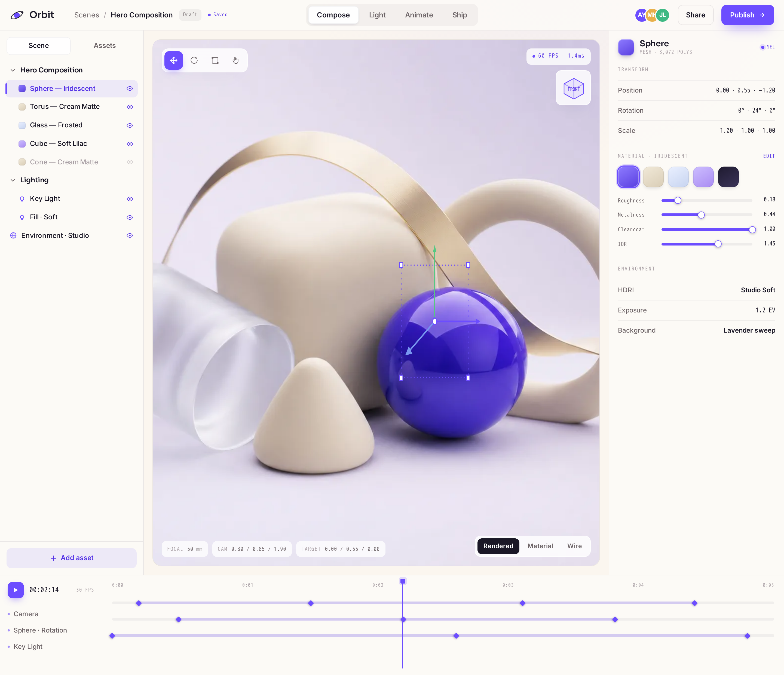The image size is (784, 675).
Task: Hide the Cube — Soft Lilac layer
Action: (x=130, y=144)
